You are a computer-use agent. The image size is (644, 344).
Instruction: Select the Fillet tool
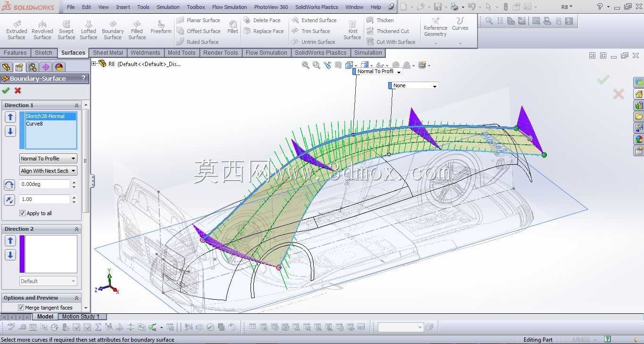233,27
